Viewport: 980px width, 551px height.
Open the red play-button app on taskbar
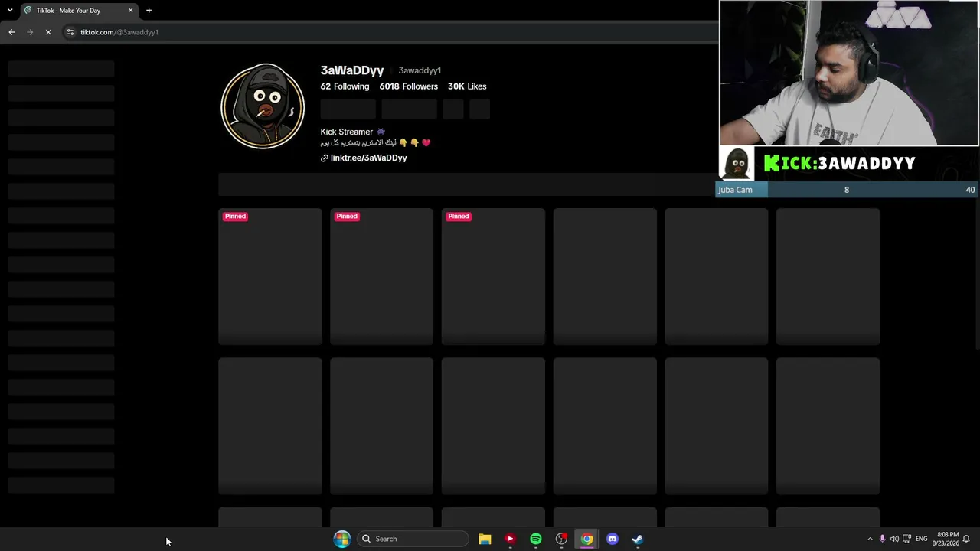pos(510,539)
